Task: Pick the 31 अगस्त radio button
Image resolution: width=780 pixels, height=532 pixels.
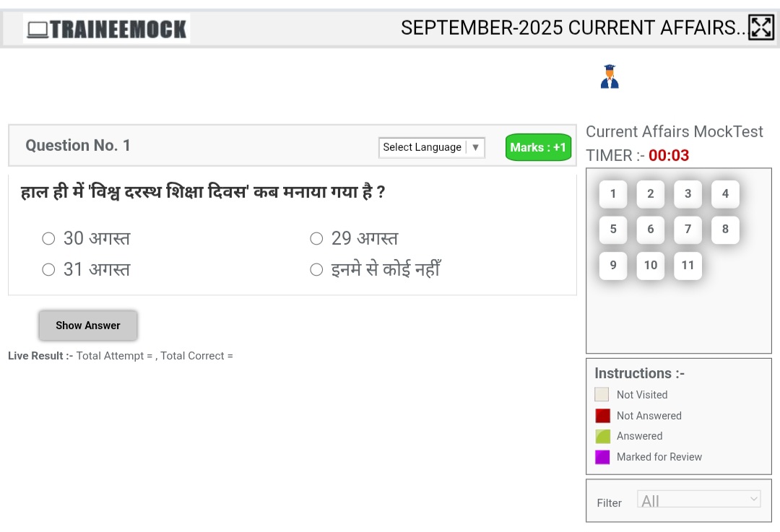Action: tap(48, 269)
